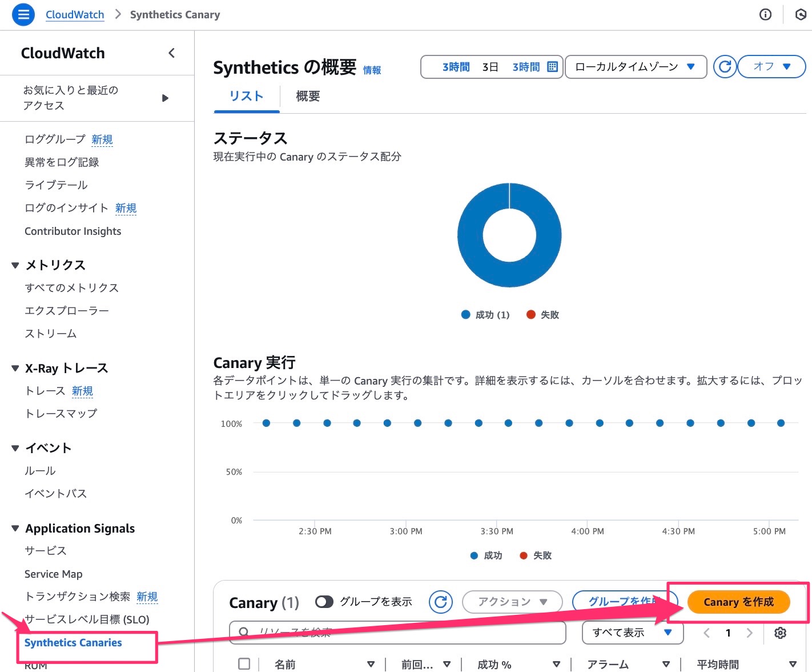Viewport: 812px width, 672px height.
Task: Collapse the CloudWatch sidebar with the chevron
Action: 171,53
